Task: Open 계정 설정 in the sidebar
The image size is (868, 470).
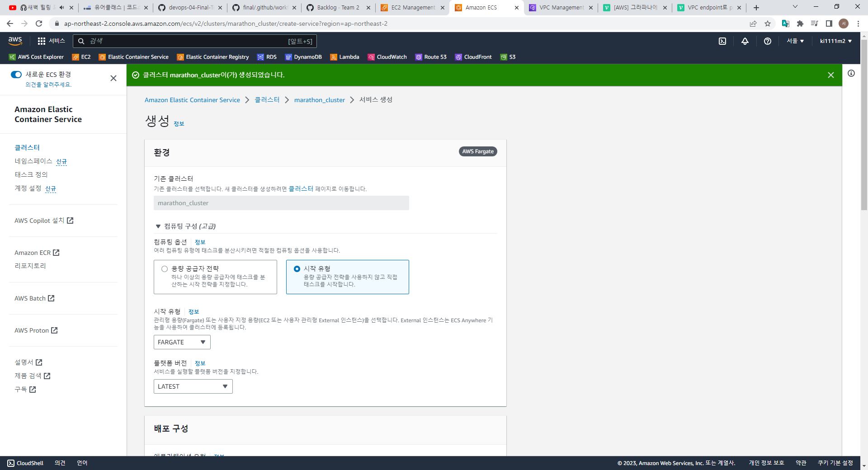Action: (x=28, y=188)
